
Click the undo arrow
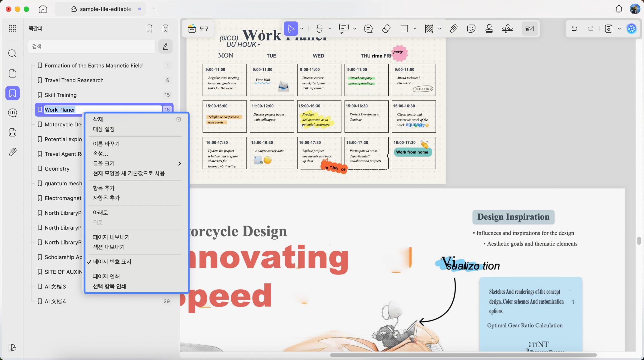(574, 28)
